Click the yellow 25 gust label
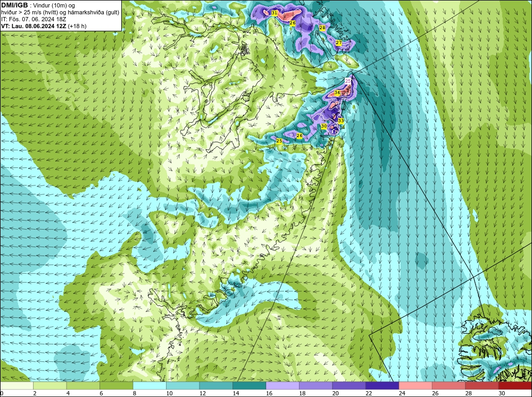 tap(279, 141)
